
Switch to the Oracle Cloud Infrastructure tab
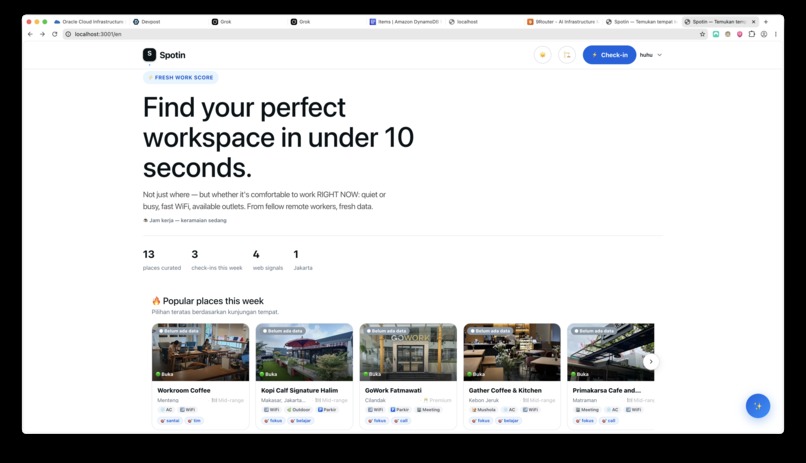tap(89, 22)
